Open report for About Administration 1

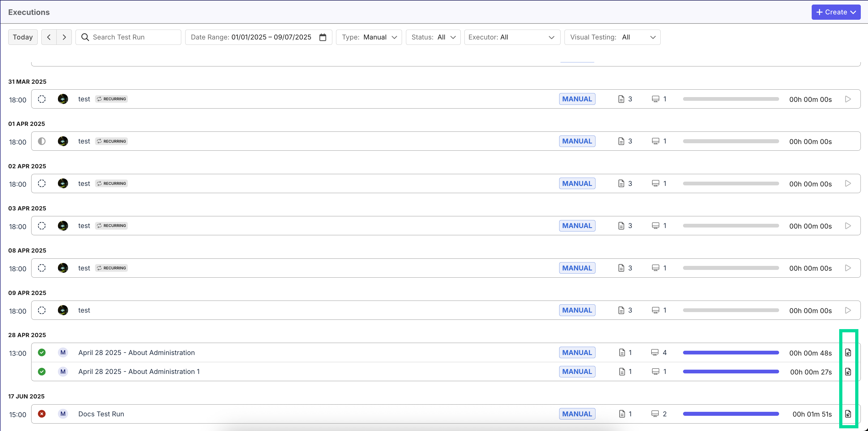[x=848, y=372]
